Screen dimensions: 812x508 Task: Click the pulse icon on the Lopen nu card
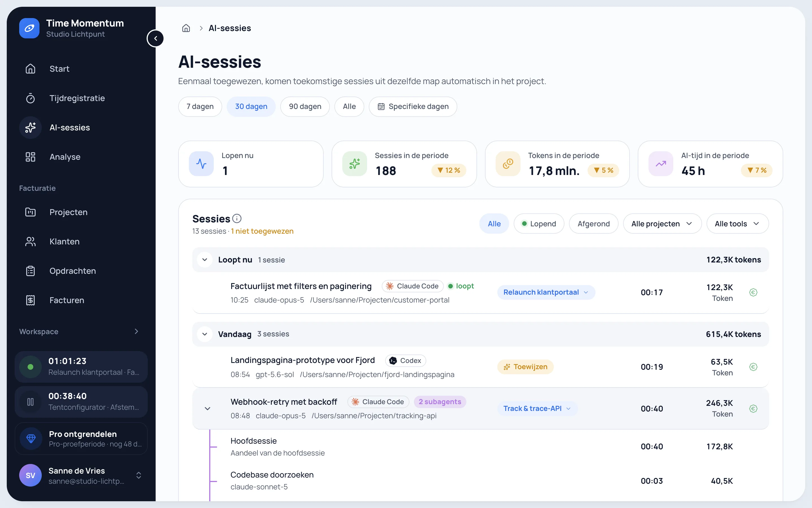coord(201,164)
